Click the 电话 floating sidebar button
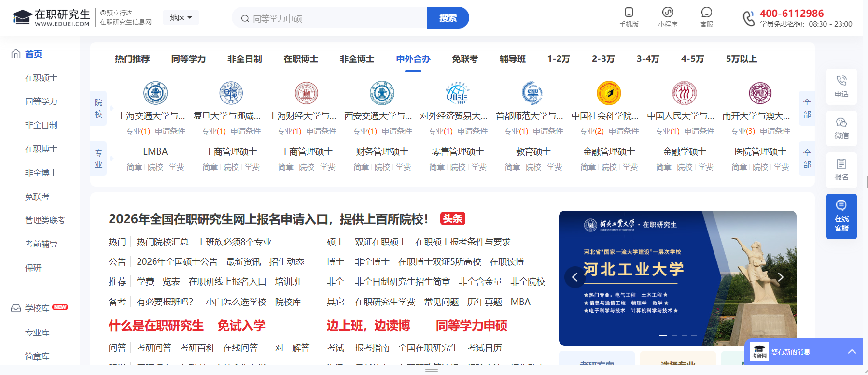This screenshot has height=375, width=868. coord(841,87)
